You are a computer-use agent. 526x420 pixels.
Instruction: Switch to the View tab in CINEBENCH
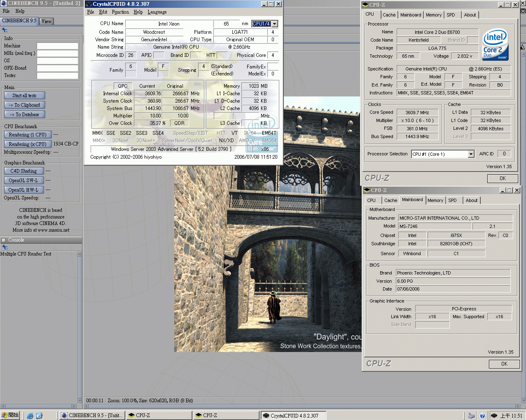click(47, 21)
